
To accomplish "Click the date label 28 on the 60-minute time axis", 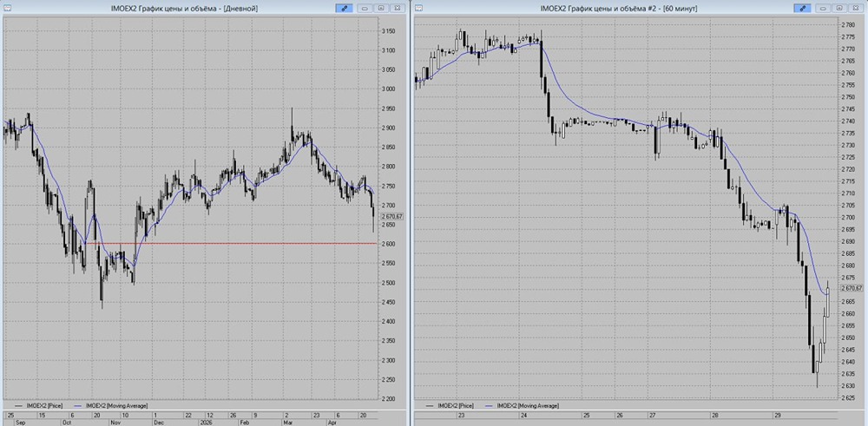I will pyautogui.click(x=715, y=415).
